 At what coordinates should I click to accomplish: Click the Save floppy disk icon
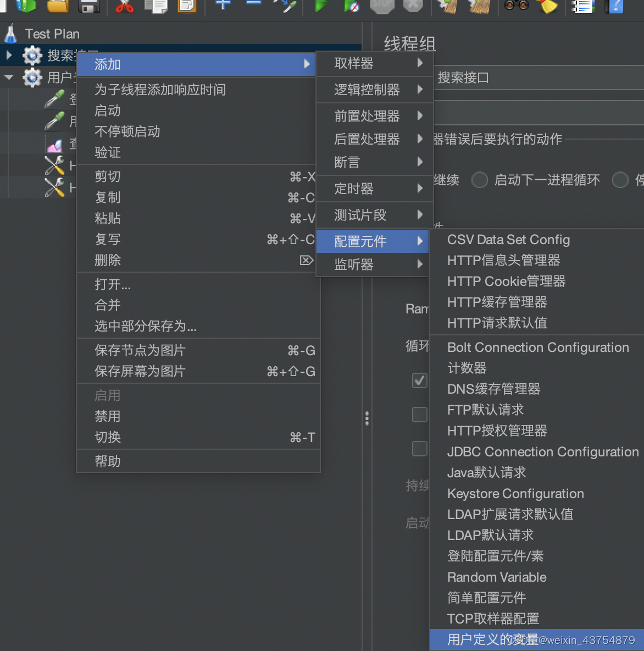point(89,6)
